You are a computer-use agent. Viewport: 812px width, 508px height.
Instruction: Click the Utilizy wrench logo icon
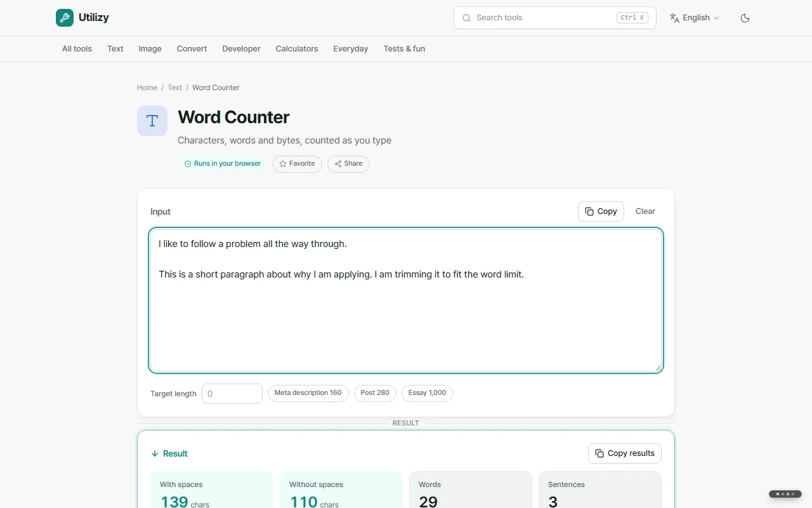(x=65, y=18)
